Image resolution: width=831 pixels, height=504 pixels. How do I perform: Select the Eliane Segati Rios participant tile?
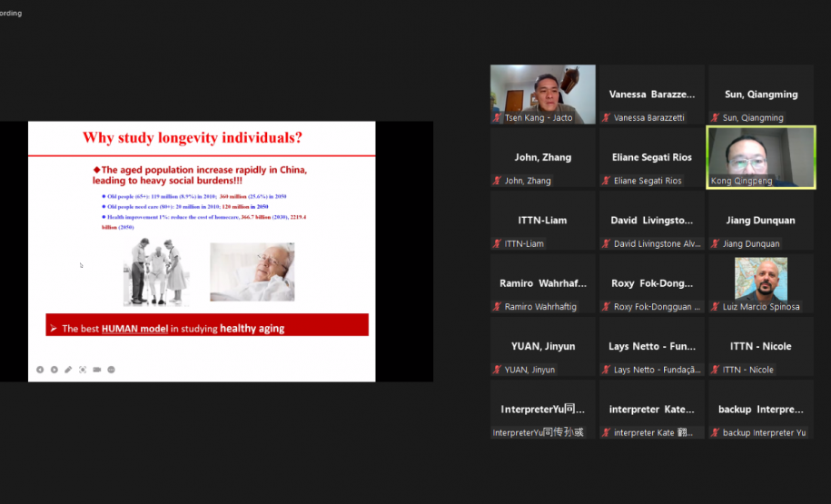651,157
